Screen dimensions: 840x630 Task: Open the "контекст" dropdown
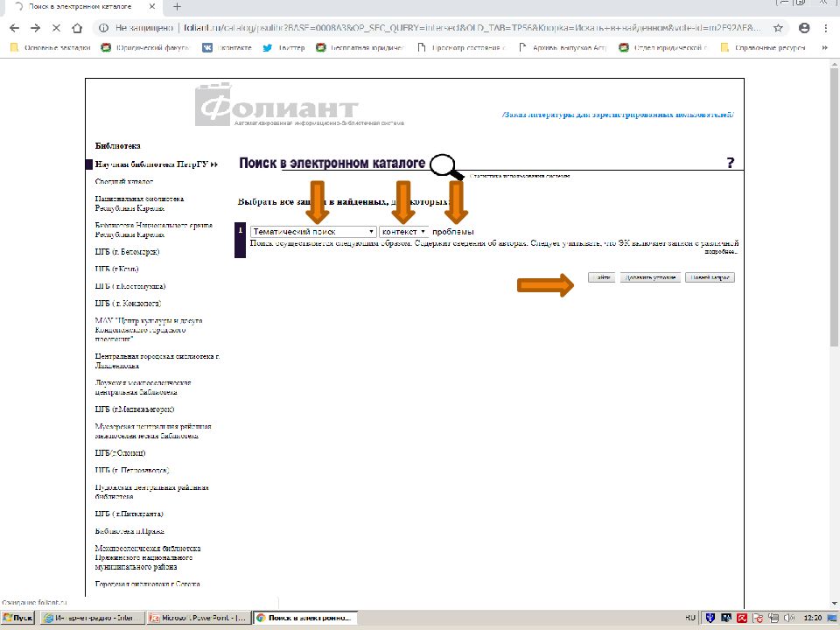point(403,232)
